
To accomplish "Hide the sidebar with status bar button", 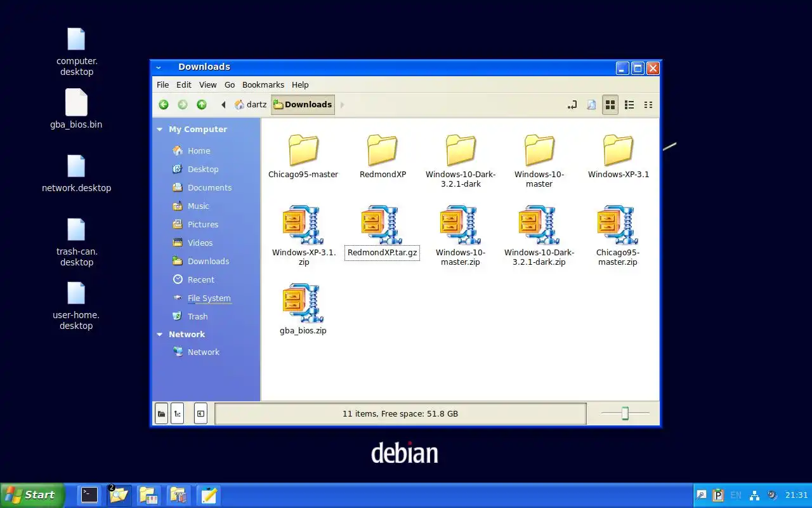I will click(200, 414).
